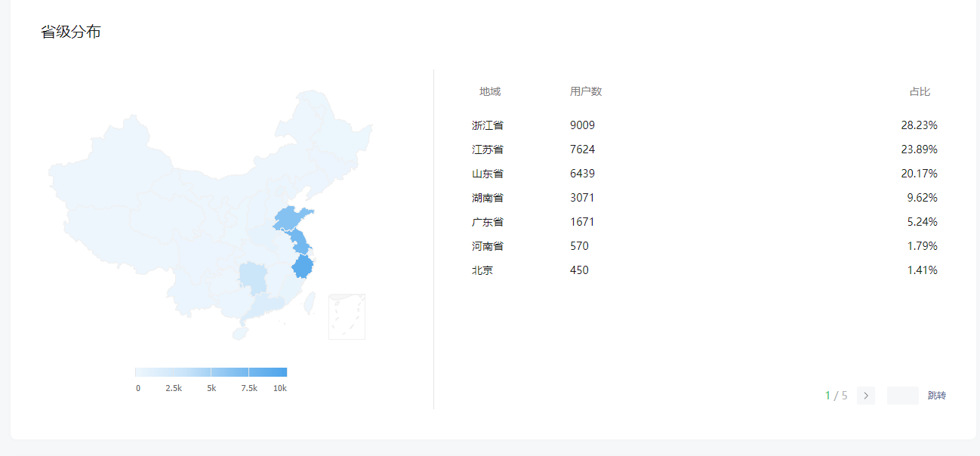Click user count 3071
Screen dimensions: 980x456
[x=582, y=198]
